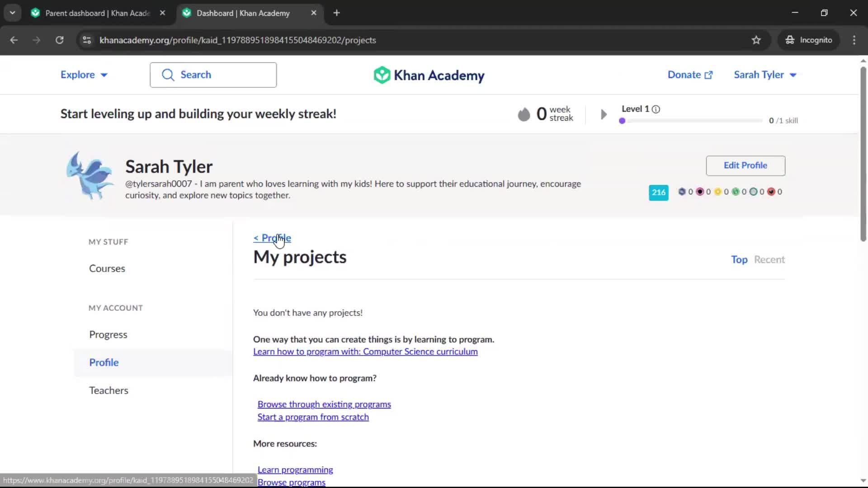
Task: Restore down the browser window
Action: click(x=824, y=13)
